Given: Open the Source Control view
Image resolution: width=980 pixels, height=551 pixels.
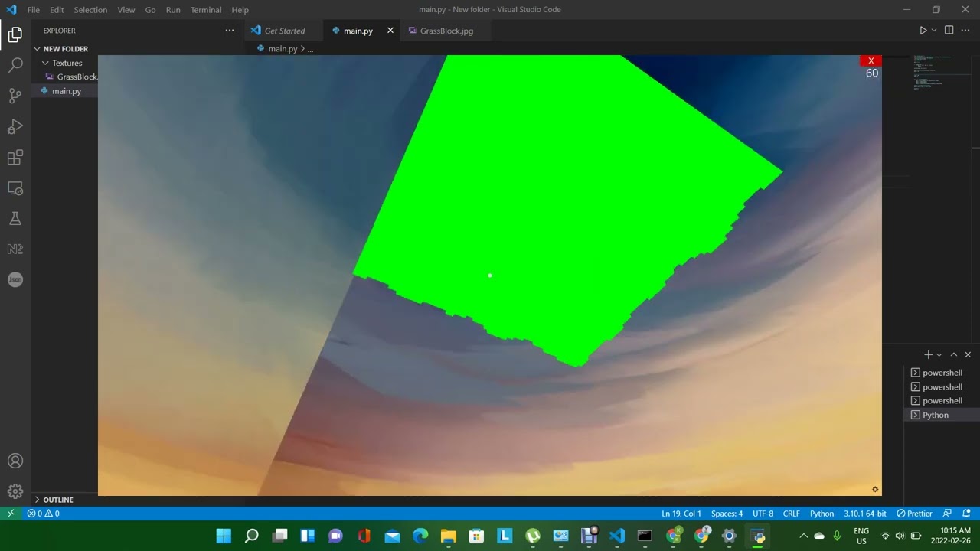Looking at the screenshot, I should point(15,96).
